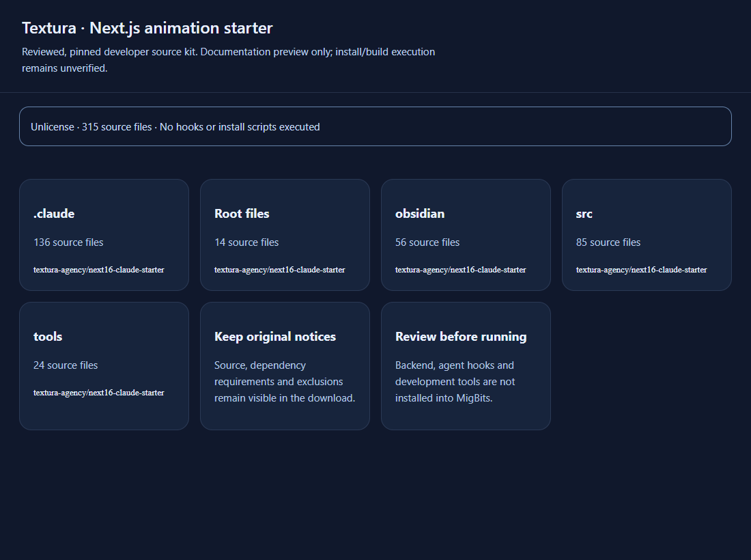Open the tools card title
The width and height of the screenshot is (751, 560).
pos(48,337)
